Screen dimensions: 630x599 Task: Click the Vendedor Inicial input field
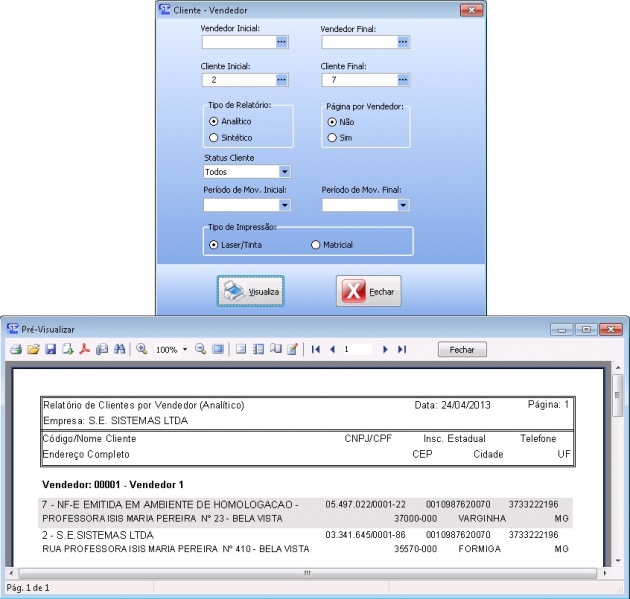pos(238,42)
